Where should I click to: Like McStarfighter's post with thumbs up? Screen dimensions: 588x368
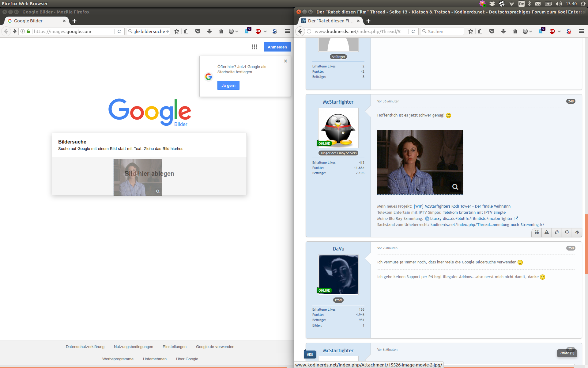pyautogui.click(x=557, y=232)
